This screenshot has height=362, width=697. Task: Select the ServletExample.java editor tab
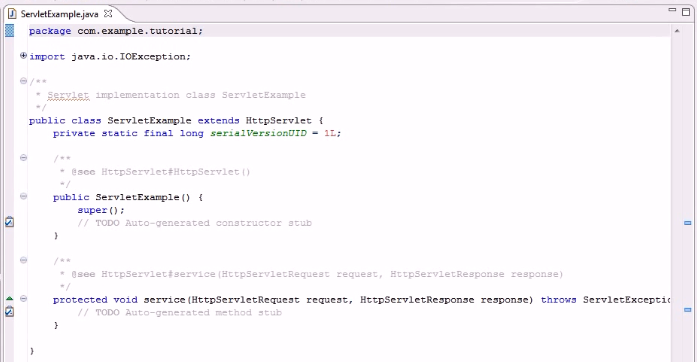coord(59,14)
